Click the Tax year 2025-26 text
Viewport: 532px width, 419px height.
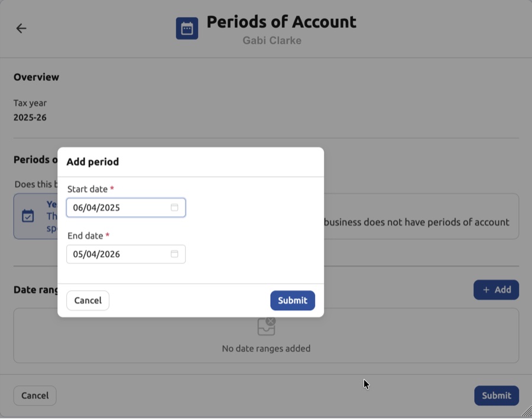pos(30,110)
